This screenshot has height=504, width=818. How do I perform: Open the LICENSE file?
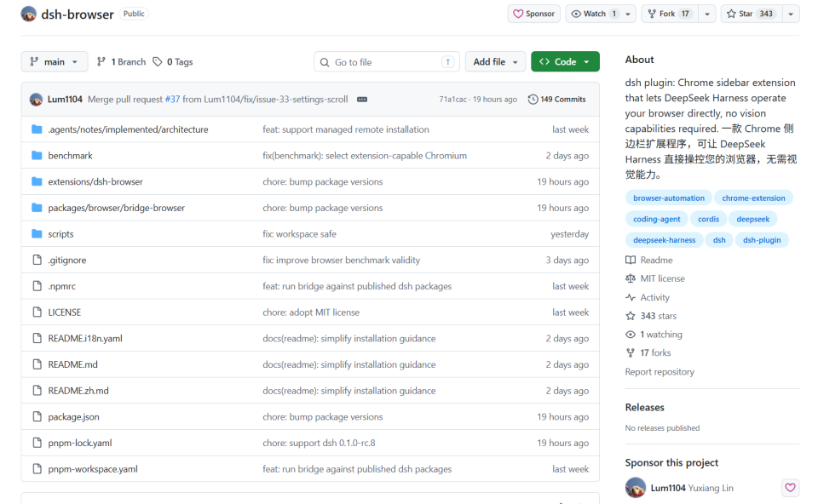coord(64,312)
